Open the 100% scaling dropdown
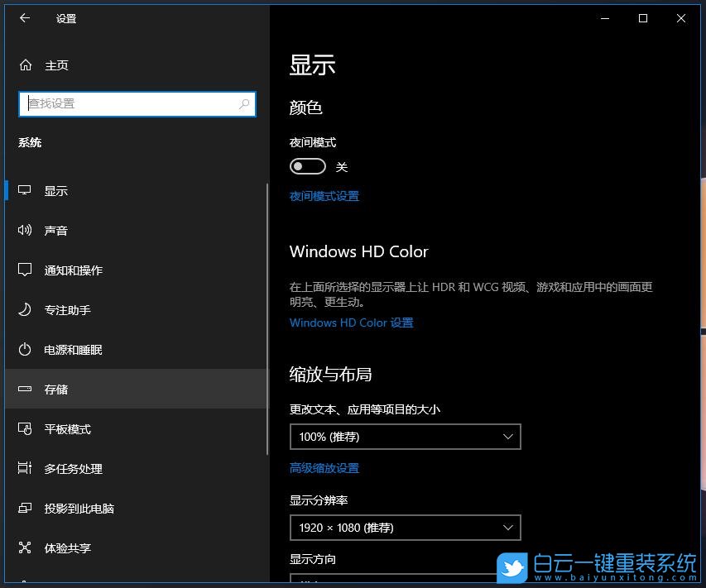 (x=405, y=437)
